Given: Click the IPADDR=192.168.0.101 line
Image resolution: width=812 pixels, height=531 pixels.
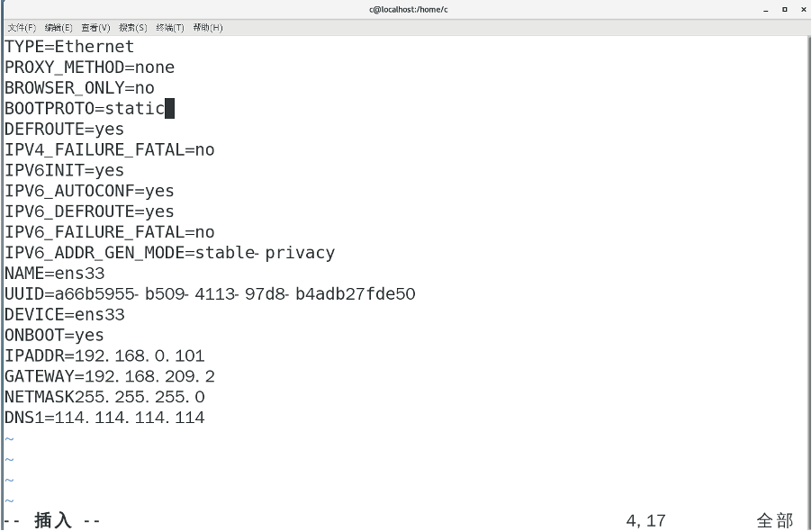Looking at the screenshot, I should coord(104,355).
